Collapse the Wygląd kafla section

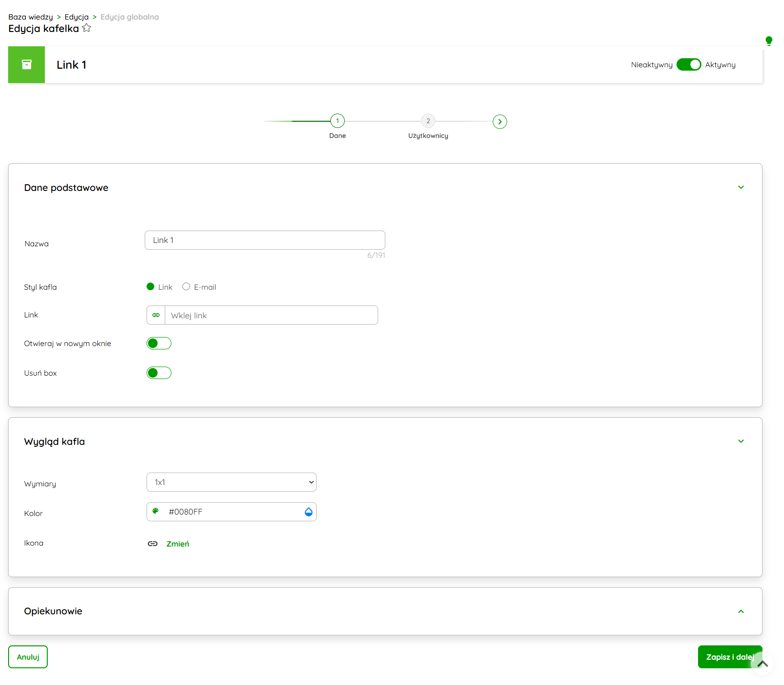741,441
